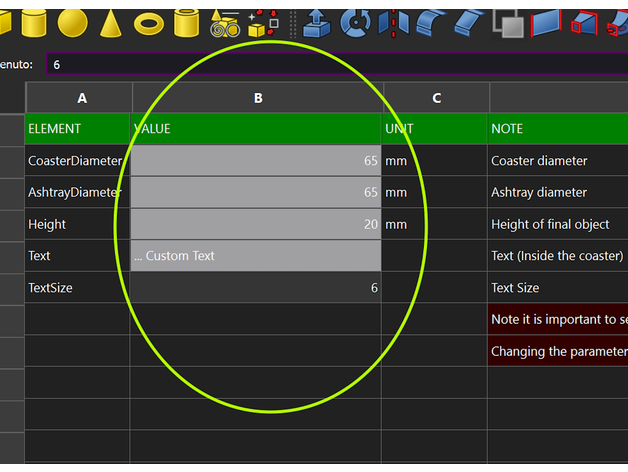Open the Create Primitives tool
The width and height of the screenshot is (628, 472).
[225, 21]
